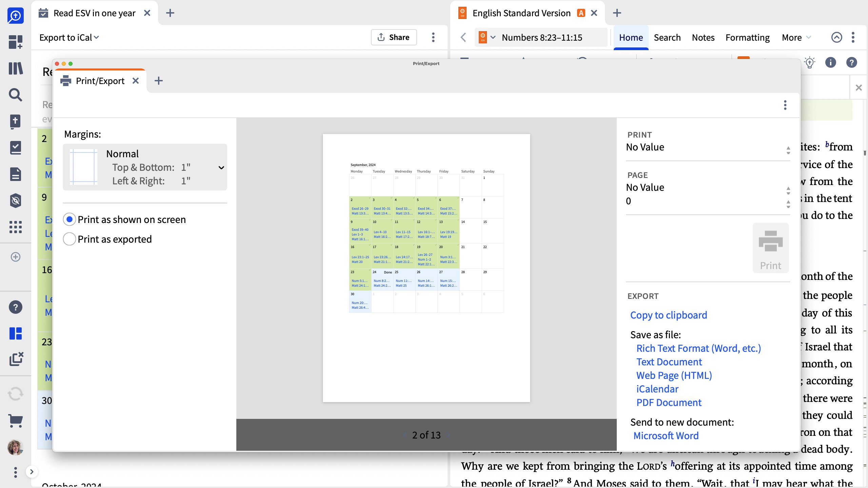Open the Print/Export panel kebab menu
The width and height of the screenshot is (868, 488).
coord(785,105)
